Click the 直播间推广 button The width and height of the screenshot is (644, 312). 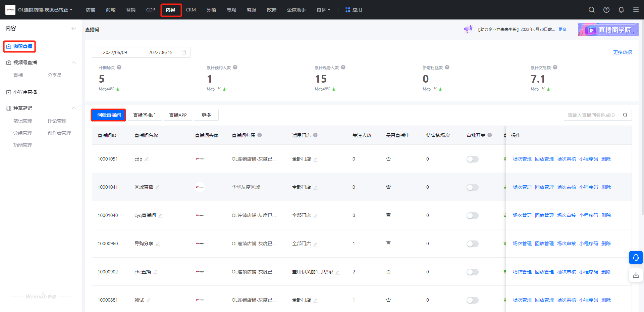[145, 115]
